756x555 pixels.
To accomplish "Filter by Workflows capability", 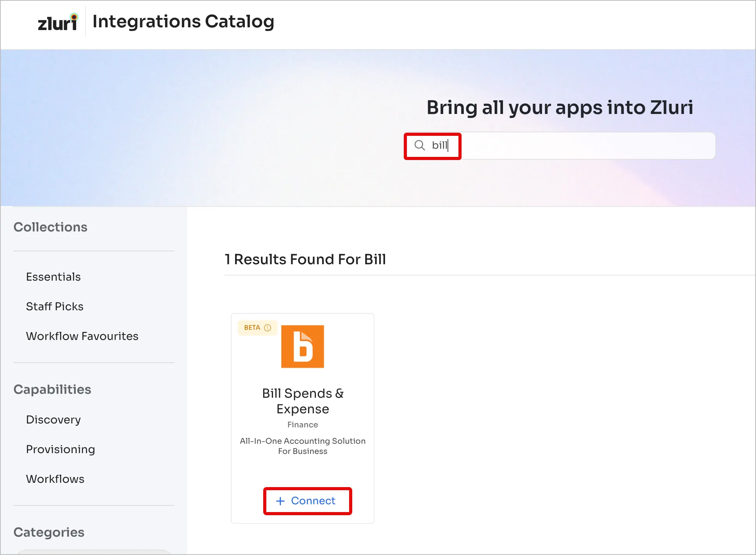I will tap(55, 479).
